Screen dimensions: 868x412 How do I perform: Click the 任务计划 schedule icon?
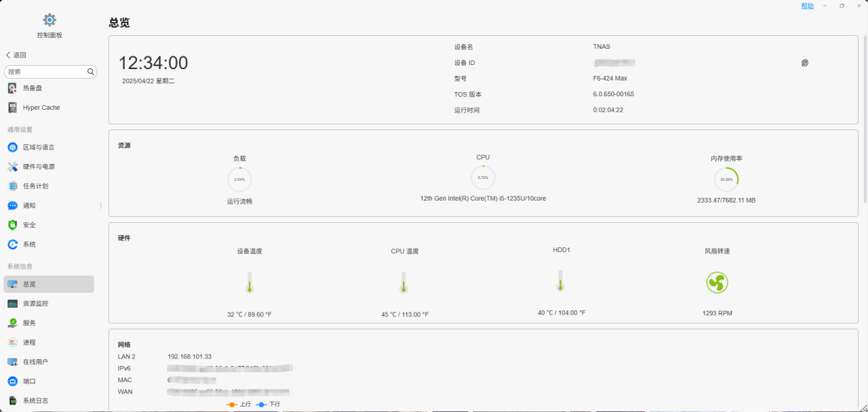tap(12, 186)
